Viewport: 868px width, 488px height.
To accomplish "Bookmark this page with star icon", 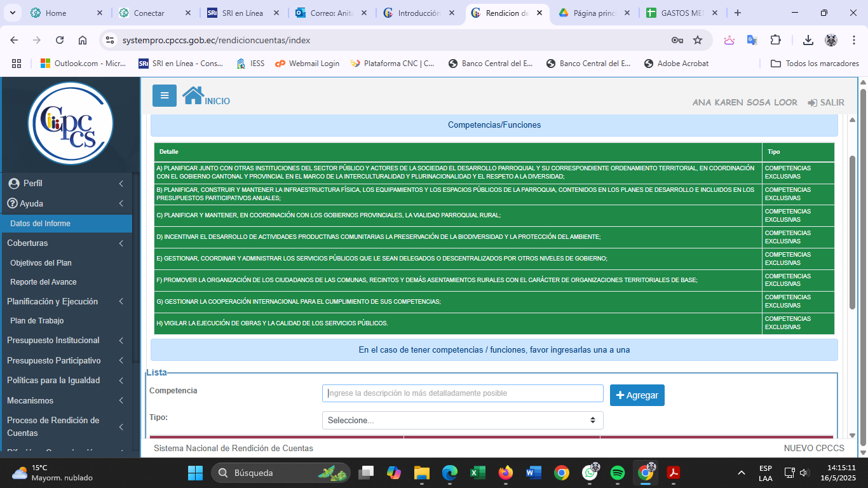I will pos(698,40).
